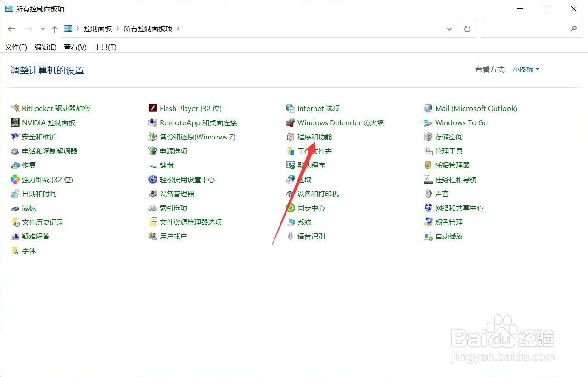Open the 用户帐户 link
Viewport: 588px width, 377px height.
[x=174, y=236]
